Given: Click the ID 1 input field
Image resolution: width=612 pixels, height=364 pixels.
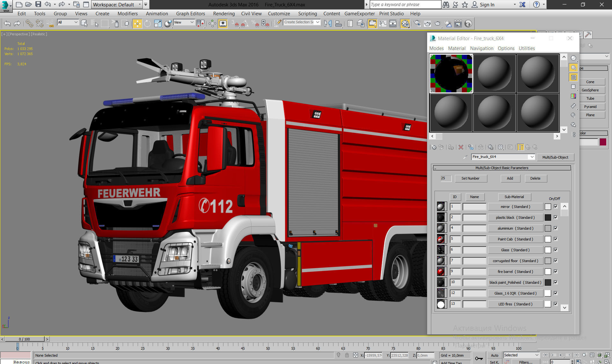Looking at the screenshot, I should (455, 206).
